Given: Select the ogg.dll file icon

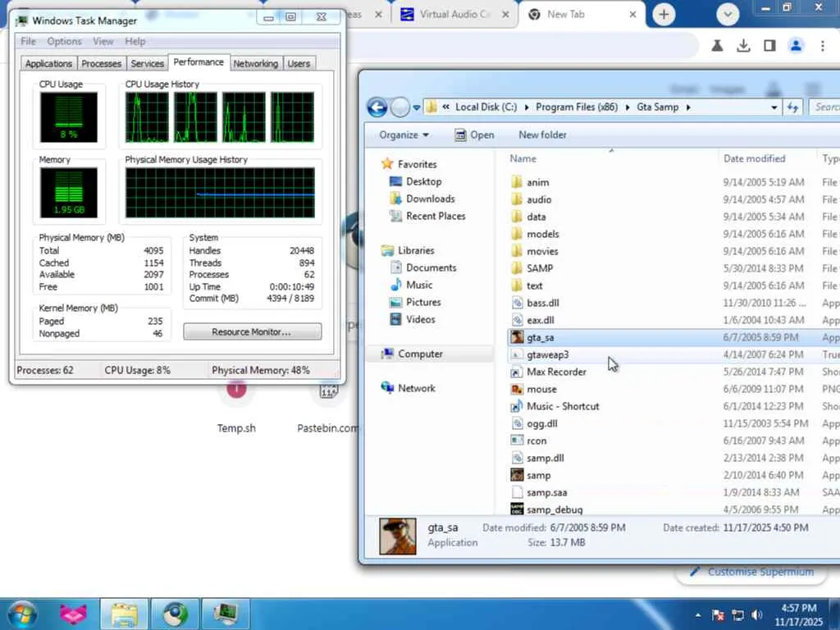Looking at the screenshot, I should click(517, 423).
